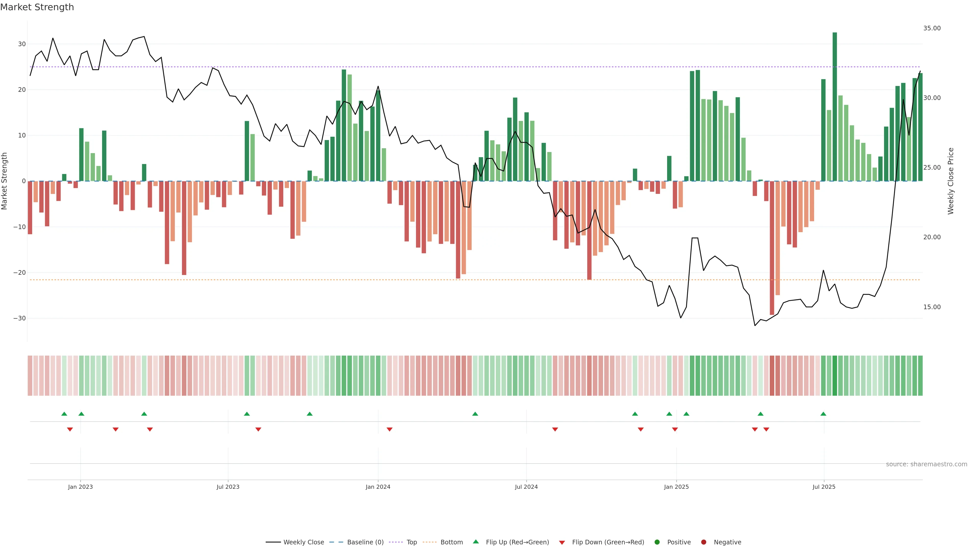
Task: Click the flip-up triangle at the Jul 2025 gridline
Action: click(823, 414)
